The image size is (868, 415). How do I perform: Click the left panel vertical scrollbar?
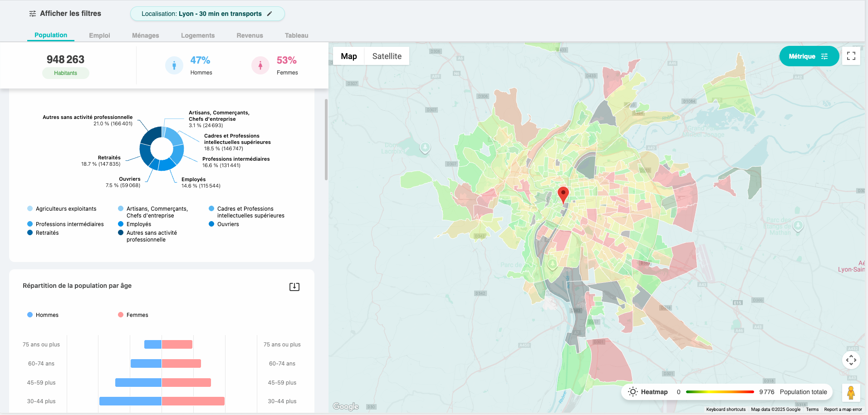[326, 140]
